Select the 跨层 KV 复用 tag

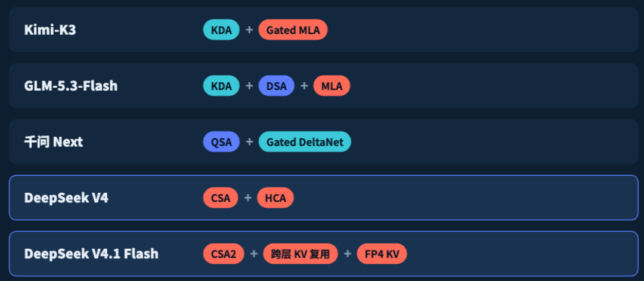pyautogui.click(x=300, y=254)
